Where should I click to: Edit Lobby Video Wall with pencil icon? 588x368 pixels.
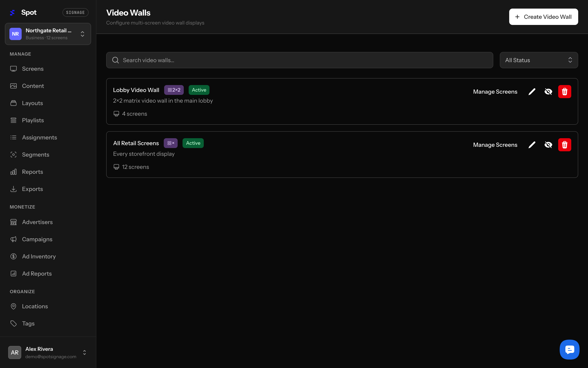click(532, 92)
